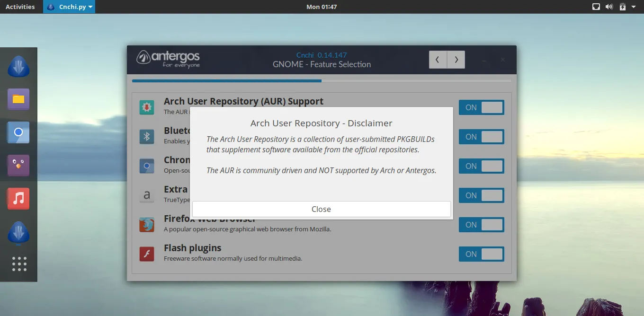Toggle the Firefox Web Browser switch
Image resolution: width=644 pixels, height=316 pixels.
[x=481, y=225]
